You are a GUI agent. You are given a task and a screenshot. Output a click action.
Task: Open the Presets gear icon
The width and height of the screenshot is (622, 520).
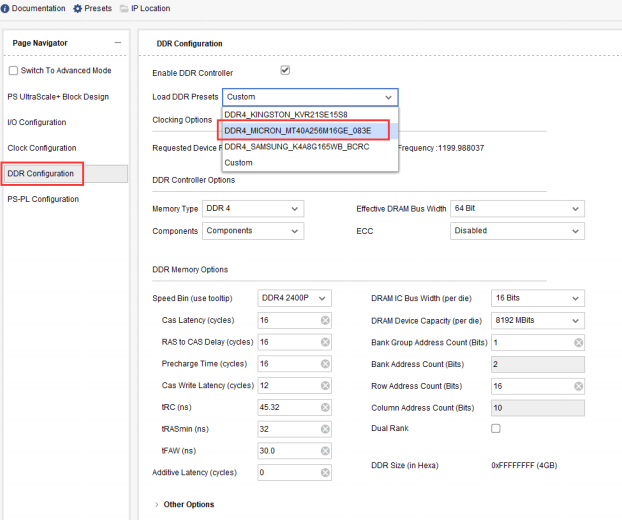pos(77,8)
